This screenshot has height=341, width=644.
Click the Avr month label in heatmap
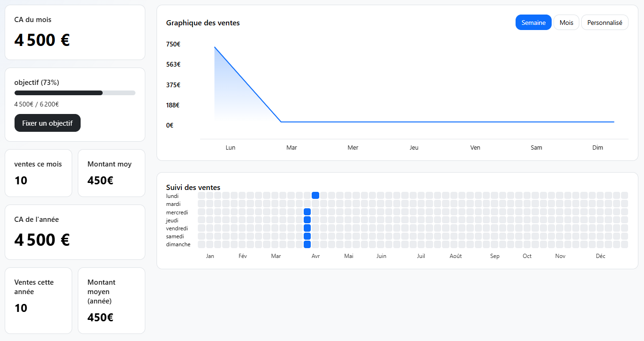click(x=315, y=256)
